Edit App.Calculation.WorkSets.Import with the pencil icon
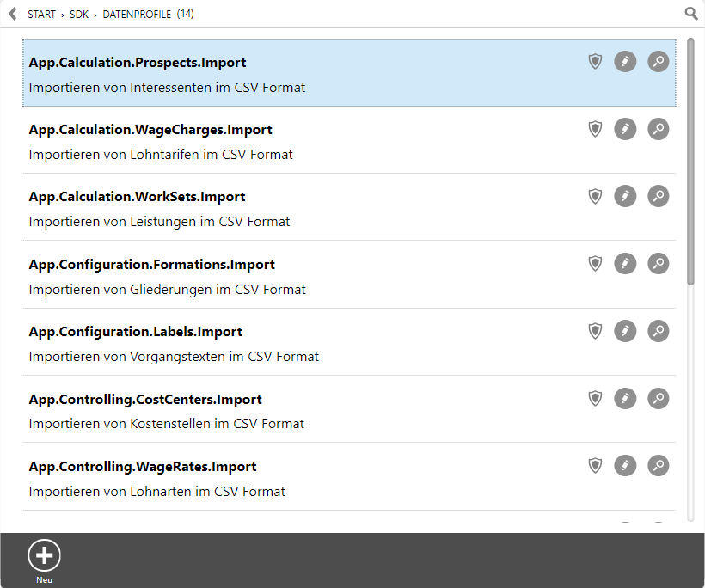705x588 pixels. pyautogui.click(x=625, y=196)
